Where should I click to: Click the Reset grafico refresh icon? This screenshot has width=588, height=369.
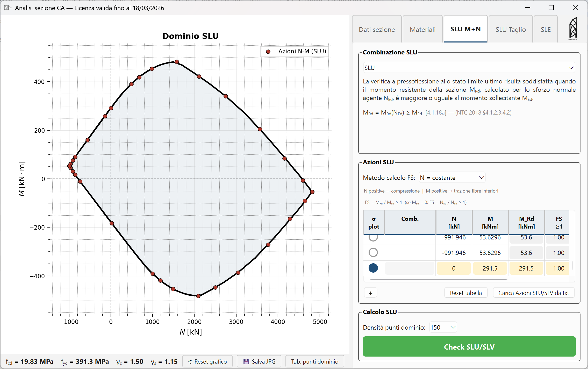click(x=190, y=362)
